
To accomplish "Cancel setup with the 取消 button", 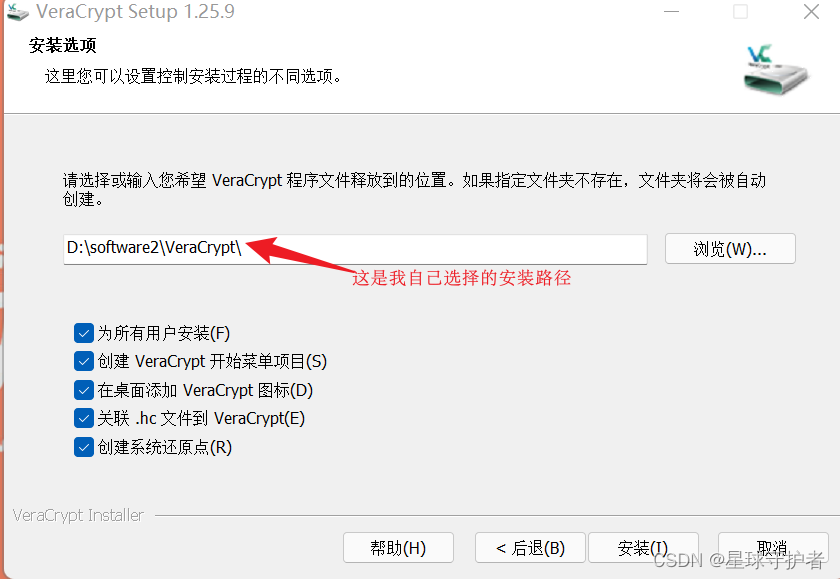I will tap(773, 547).
